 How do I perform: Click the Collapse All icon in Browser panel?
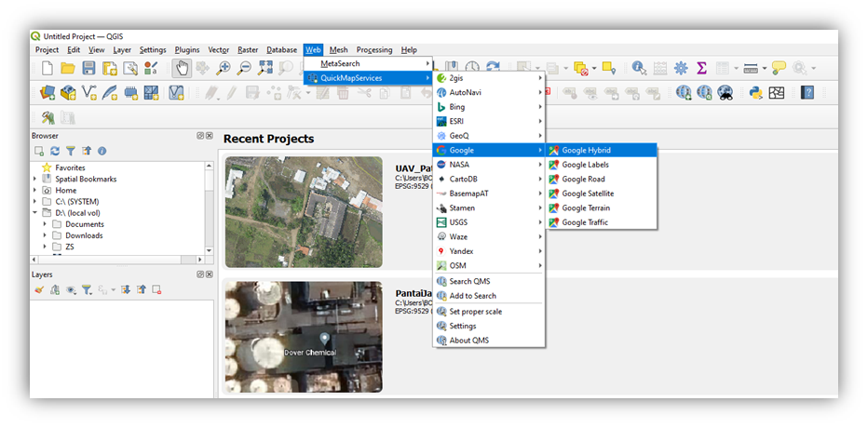87,151
